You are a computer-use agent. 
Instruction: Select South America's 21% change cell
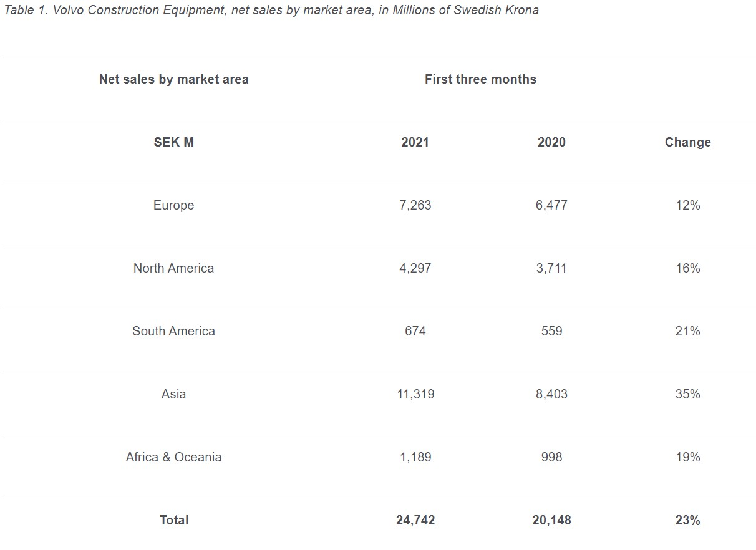point(687,331)
